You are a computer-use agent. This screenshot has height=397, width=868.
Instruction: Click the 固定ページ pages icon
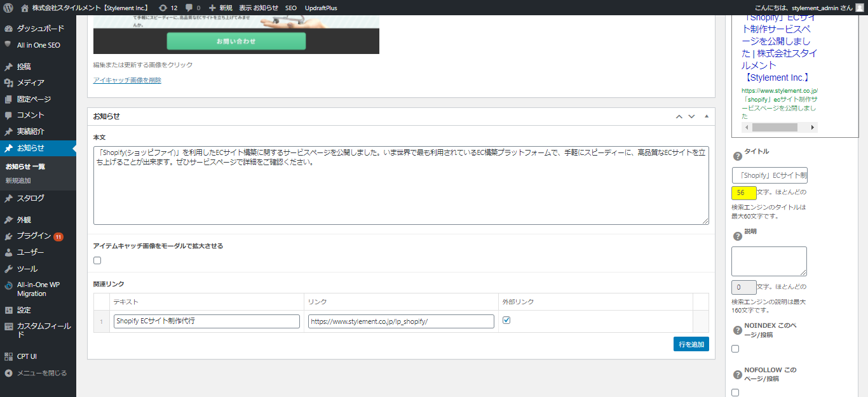tap(8, 99)
